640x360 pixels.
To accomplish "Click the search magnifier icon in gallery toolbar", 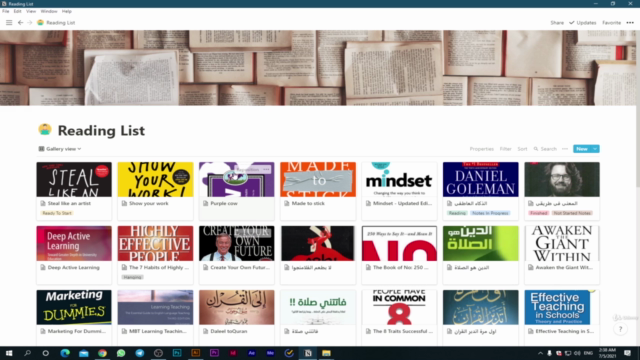I will click(536, 149).
